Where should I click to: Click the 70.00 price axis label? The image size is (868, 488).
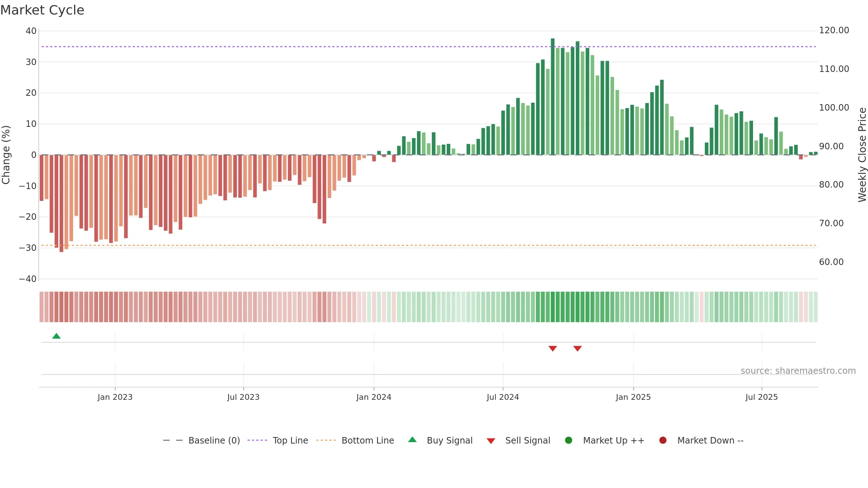(x=831, y=223)
